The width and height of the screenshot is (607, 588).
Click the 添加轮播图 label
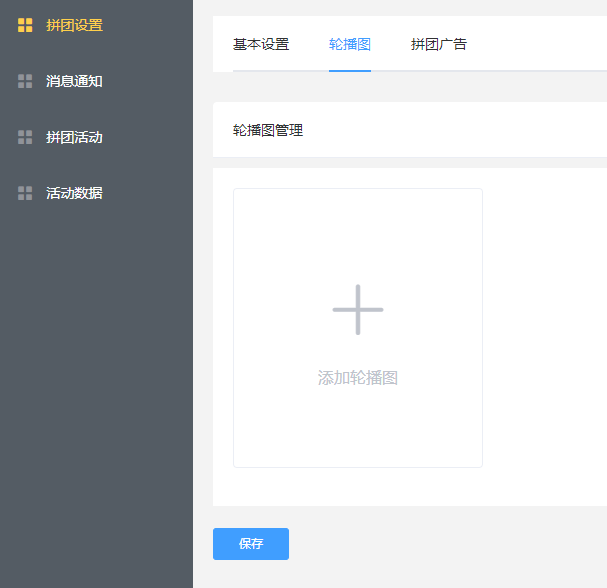(x=358, y=378)
